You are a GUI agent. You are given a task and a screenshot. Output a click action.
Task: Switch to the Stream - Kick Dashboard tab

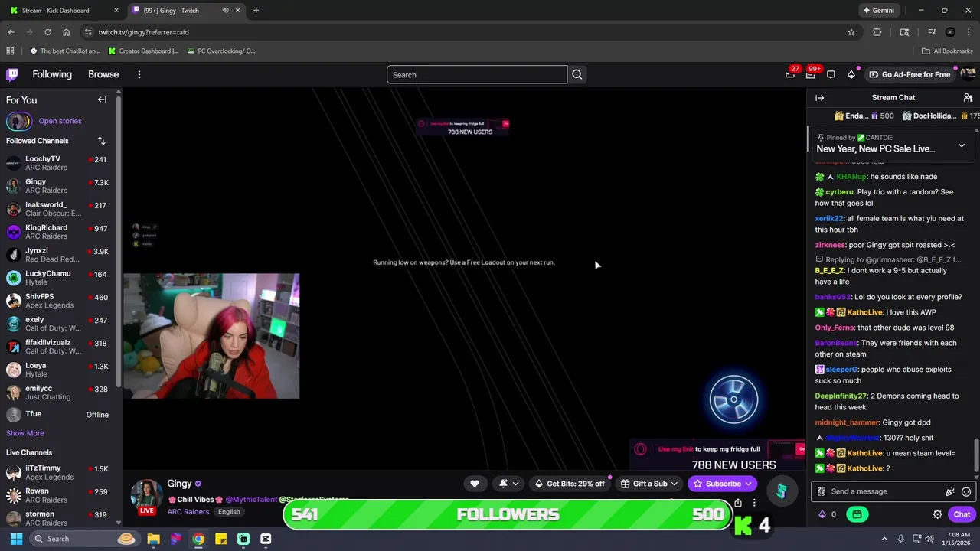click(x=64, y=11)
